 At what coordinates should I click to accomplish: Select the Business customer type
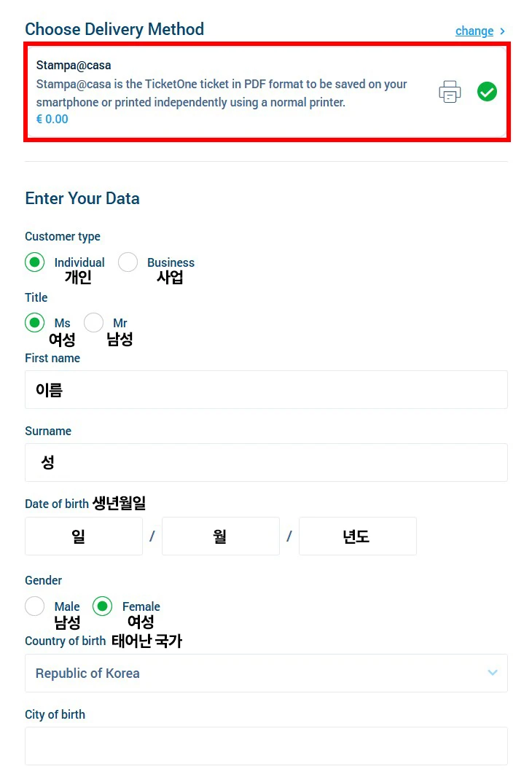pos(128,262)
